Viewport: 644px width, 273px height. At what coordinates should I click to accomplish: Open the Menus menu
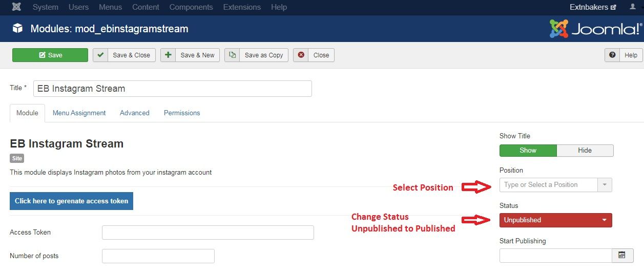click(x=110, y=7)
